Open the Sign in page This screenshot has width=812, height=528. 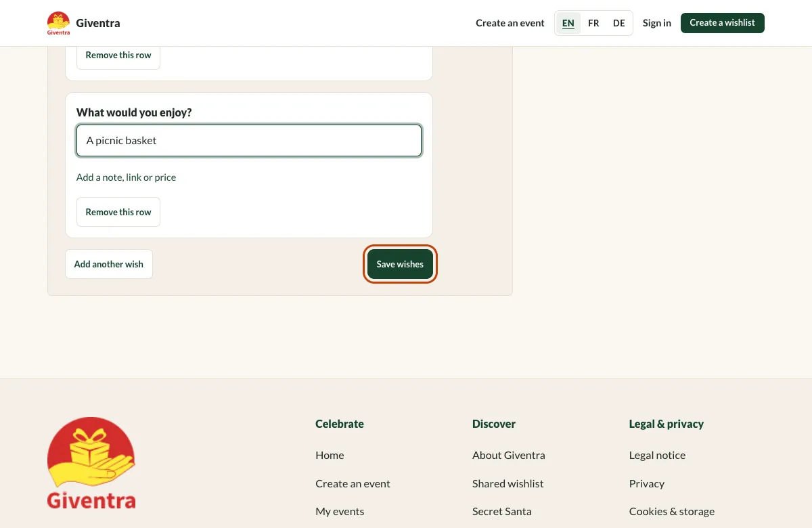(657, 23)
